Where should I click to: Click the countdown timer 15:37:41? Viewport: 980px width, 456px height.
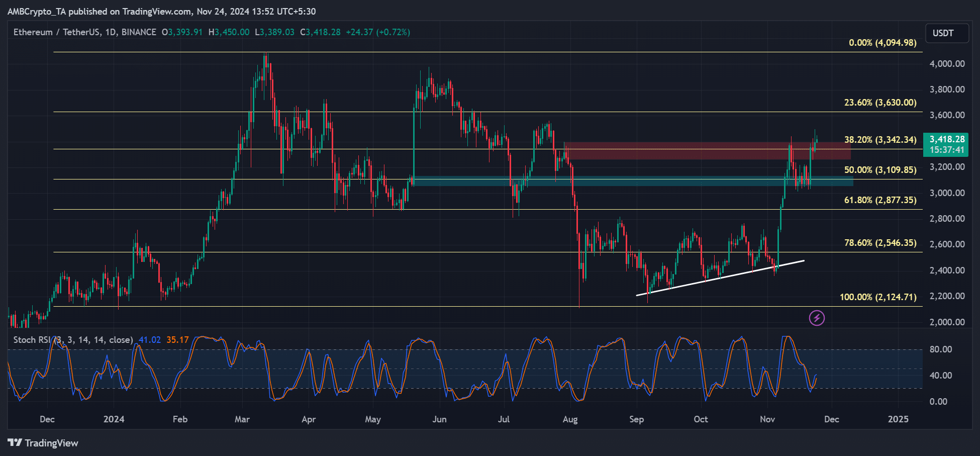(947, 150)
